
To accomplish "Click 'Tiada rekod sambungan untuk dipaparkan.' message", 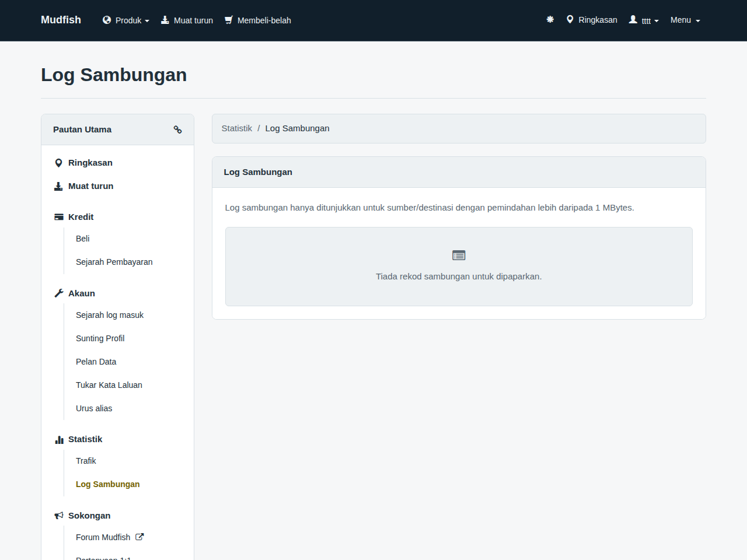I will tap(459, 276).
